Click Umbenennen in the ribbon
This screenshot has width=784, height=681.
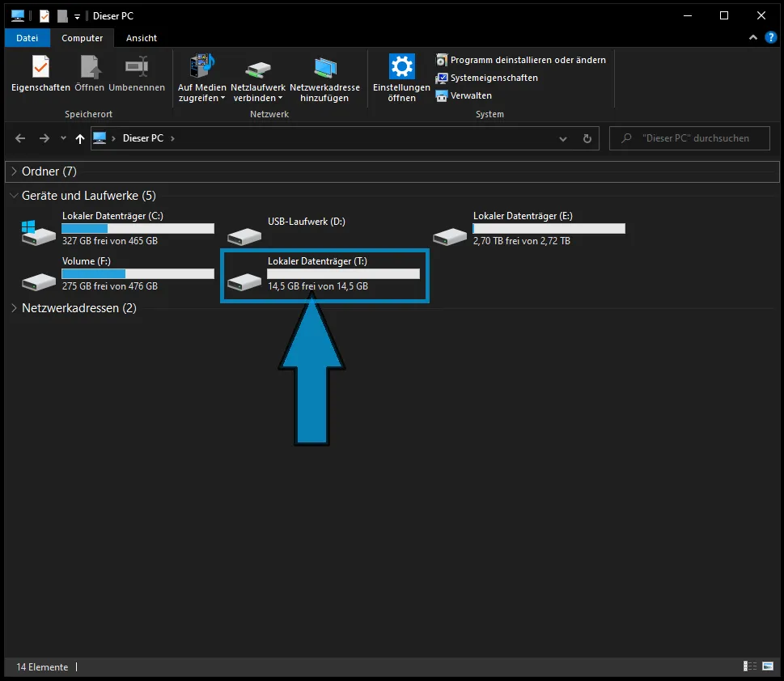137,74
